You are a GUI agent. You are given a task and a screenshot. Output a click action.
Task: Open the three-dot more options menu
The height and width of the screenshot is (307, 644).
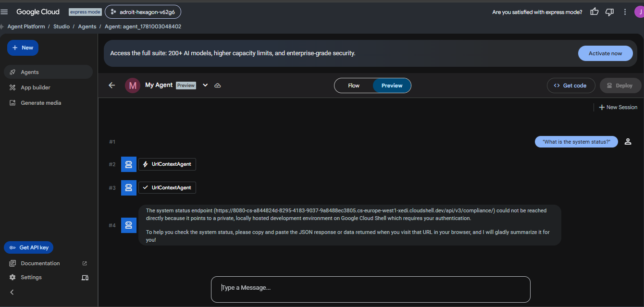[x=625, y=12]
